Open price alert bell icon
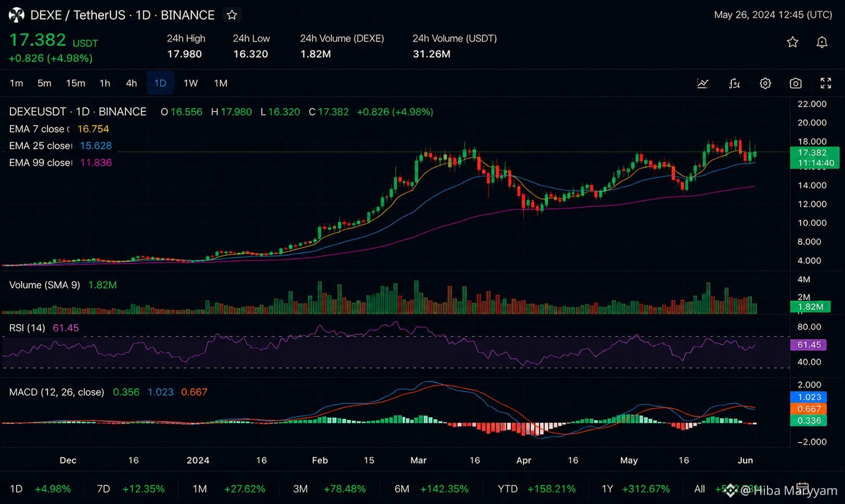845x504 pixels. (822, 42)
